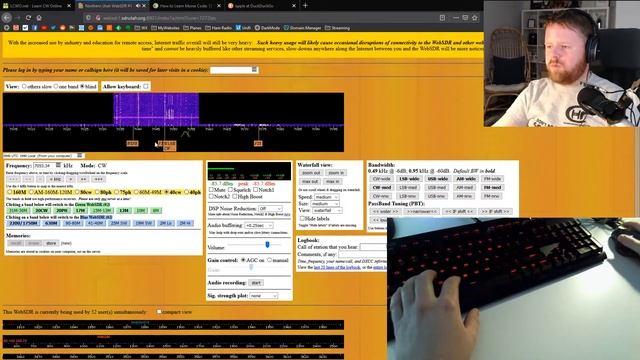The image size is (640, 360).
Task: Open the Unifi bookmark
Action: (243, 28)
